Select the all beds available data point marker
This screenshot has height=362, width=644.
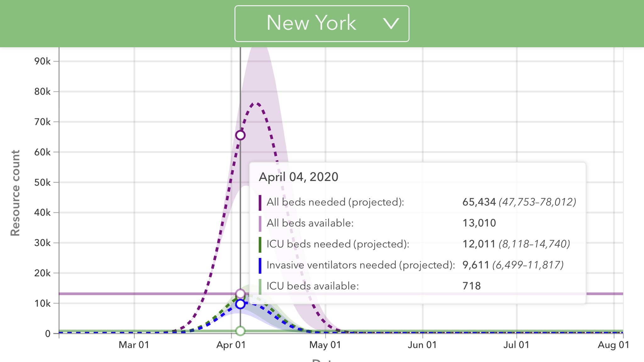pyautogui.click(x=240, y=294)
